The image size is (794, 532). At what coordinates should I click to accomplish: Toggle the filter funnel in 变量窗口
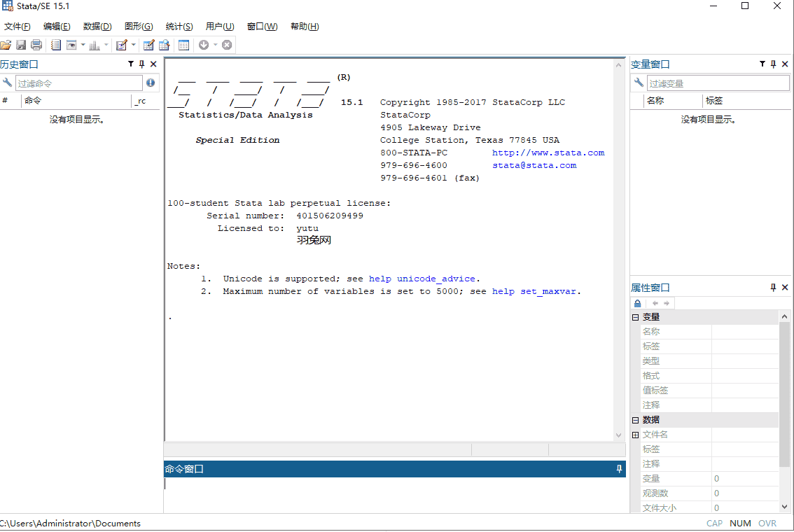762,64
